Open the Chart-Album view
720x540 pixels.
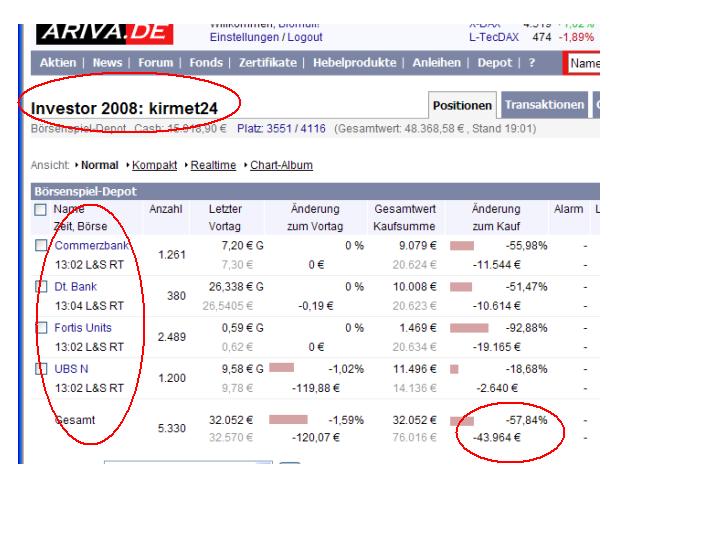(x=281, y=165)
